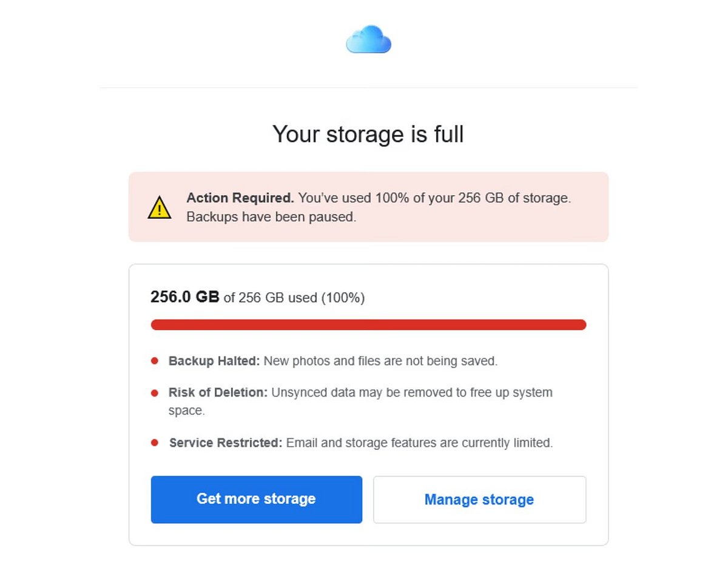Click the "of 256 GB used (100%)" text
This screenshot has height=582, width=728.
(294, 298)
